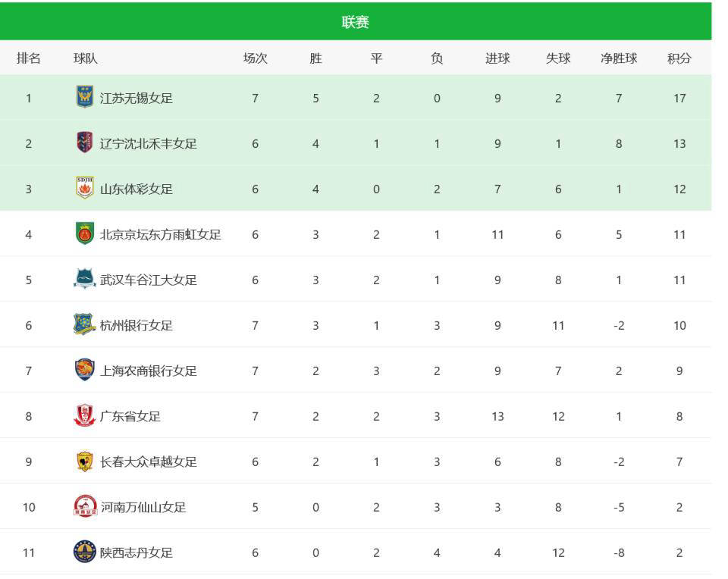This screenshot has height=579, width=728.
Task: Select the 武汉车谷江大女足 team logo
Action: coord(85,278)
